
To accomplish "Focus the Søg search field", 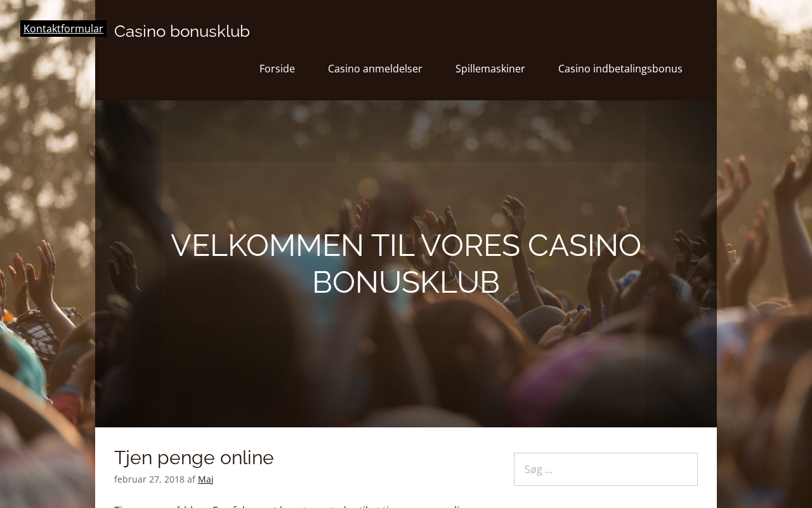I will coord(606,469).
